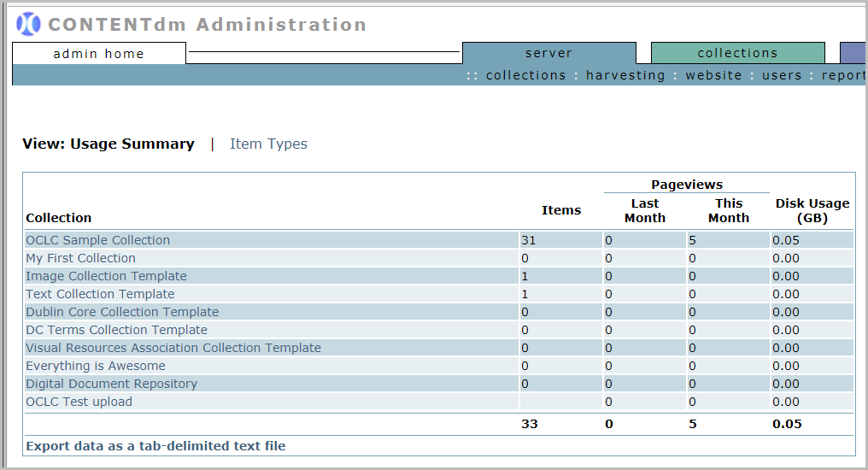Select the total Last Month value 0

609,424
